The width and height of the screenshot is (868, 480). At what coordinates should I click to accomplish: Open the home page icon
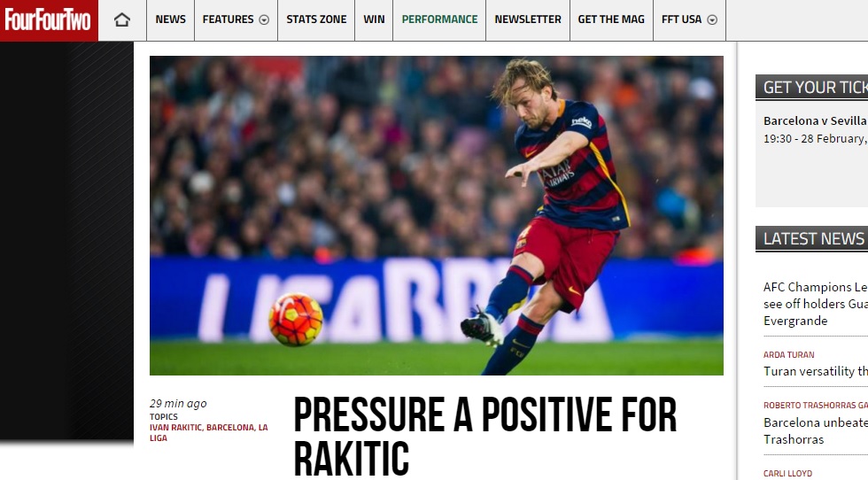click(x=122, y=20)
